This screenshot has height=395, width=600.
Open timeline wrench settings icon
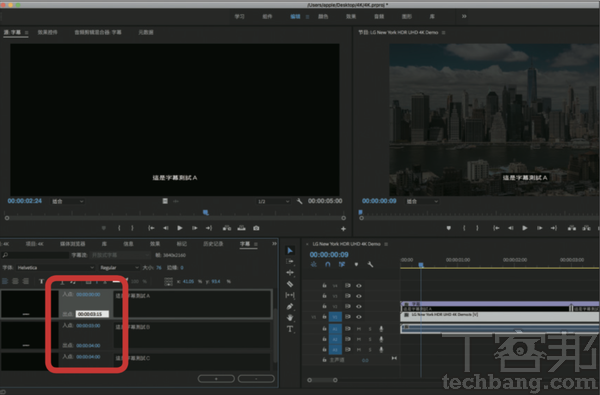pyautogui.click(x=370, y=264)
